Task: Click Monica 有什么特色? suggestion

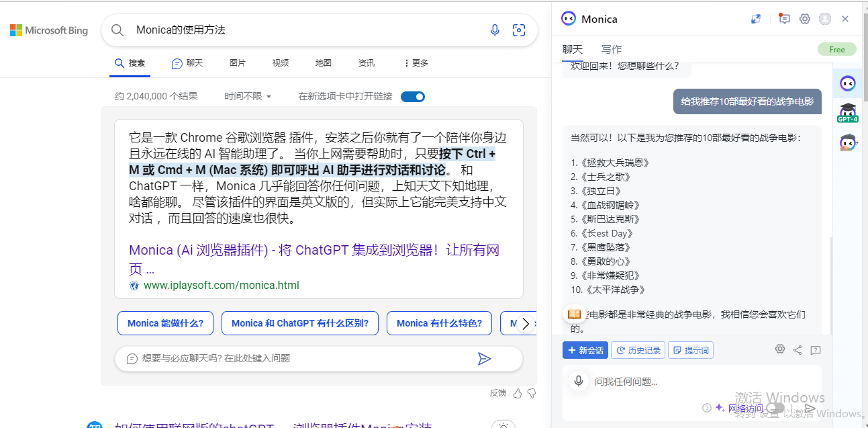Action: tap(439, 323)
